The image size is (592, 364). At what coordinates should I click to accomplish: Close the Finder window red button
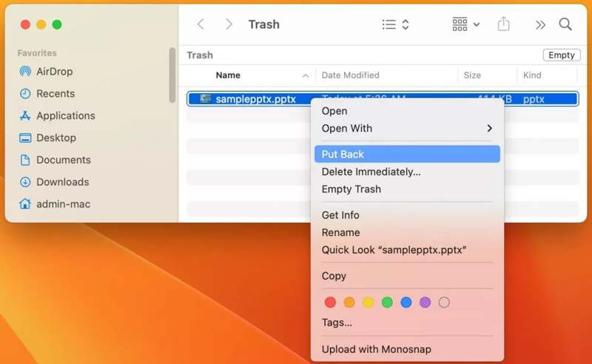25,24
